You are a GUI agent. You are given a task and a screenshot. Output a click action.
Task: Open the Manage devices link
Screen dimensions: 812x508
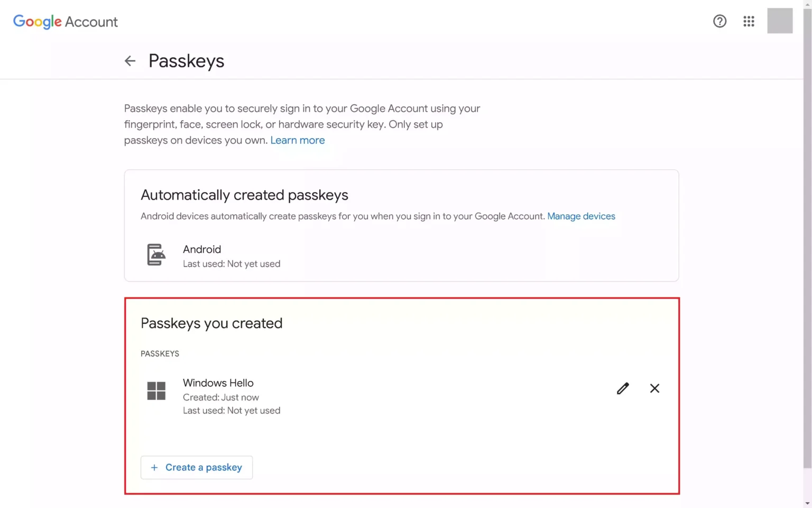(x=581, y=216)
